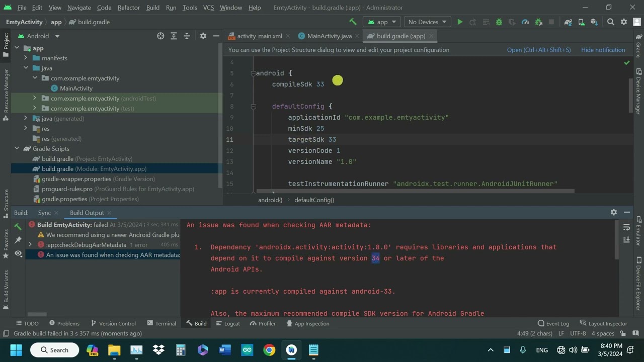Open IDE settings gear in main toolbar
This screenshot has height=362, width=644.
tap(624, 22)
